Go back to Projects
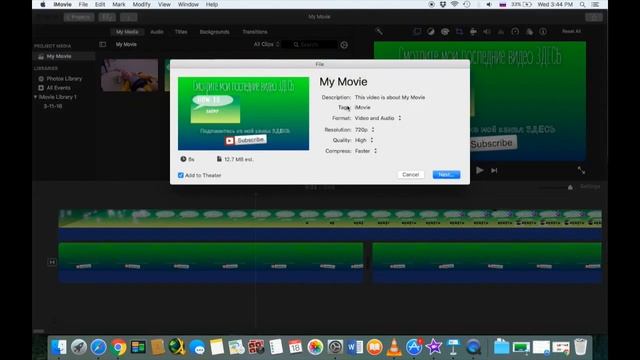 coord(79,17)
